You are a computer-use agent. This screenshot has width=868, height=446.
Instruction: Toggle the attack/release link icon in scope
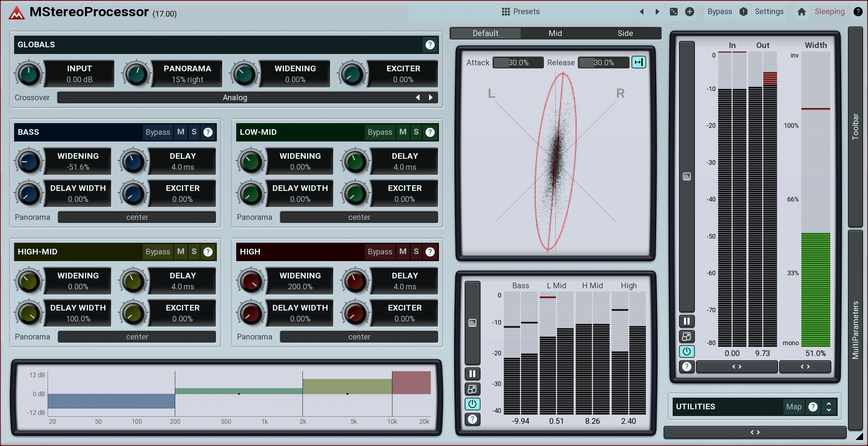(x=638, y=62)
